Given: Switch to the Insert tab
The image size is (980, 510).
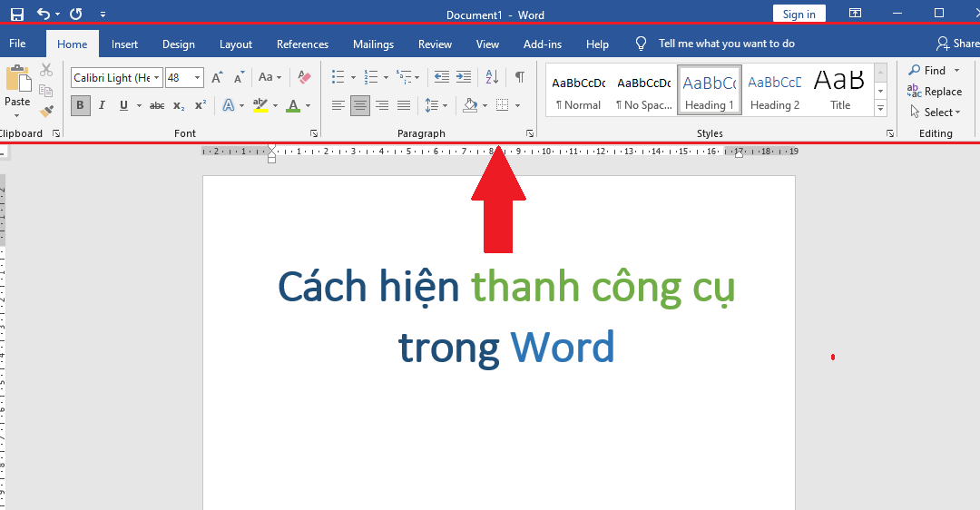Looking at the screenshot, I should pos(124,44).
